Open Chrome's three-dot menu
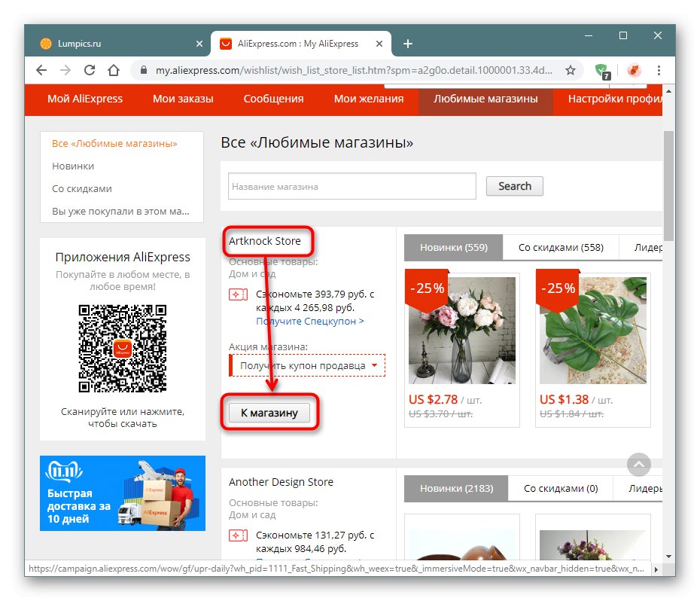The height and width of the screenshot is (601, 700). point(659,70)
